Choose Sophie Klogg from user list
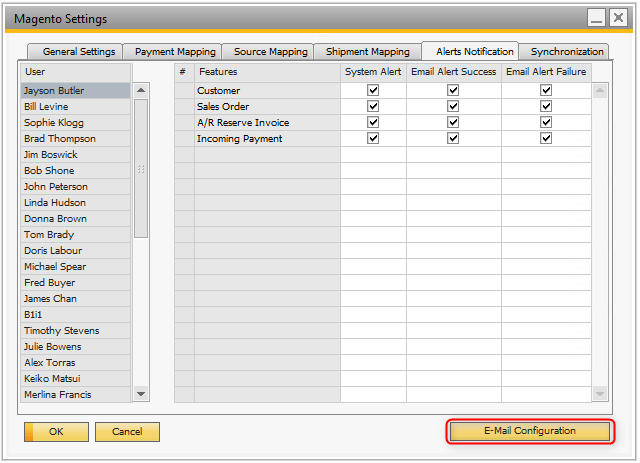This screenshot has width=640, height=463. coord(76,122)
